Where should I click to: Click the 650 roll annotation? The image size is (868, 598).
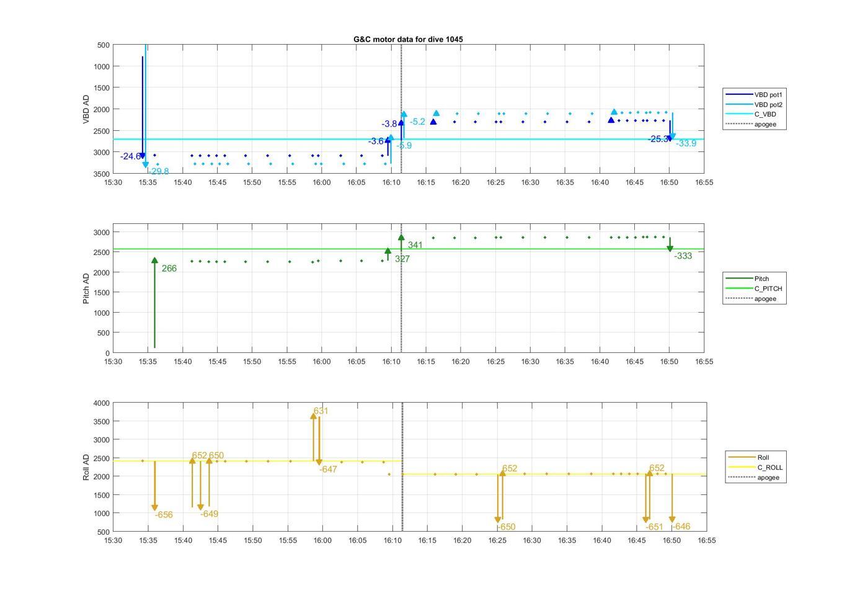(216, 455)
